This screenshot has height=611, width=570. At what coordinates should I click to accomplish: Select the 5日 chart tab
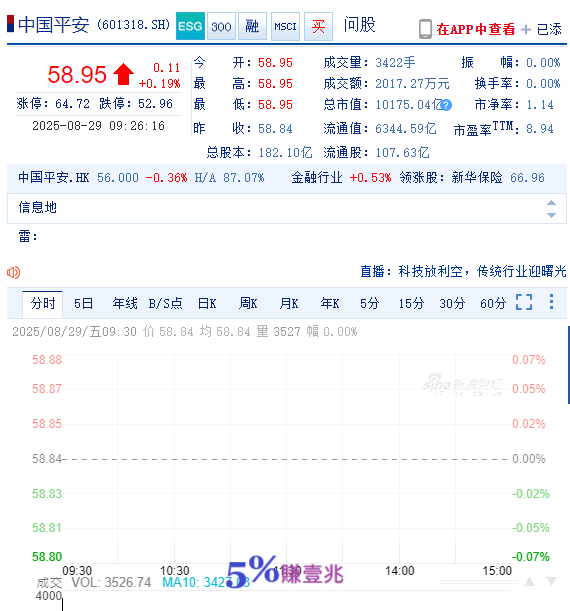pos(83,303)
